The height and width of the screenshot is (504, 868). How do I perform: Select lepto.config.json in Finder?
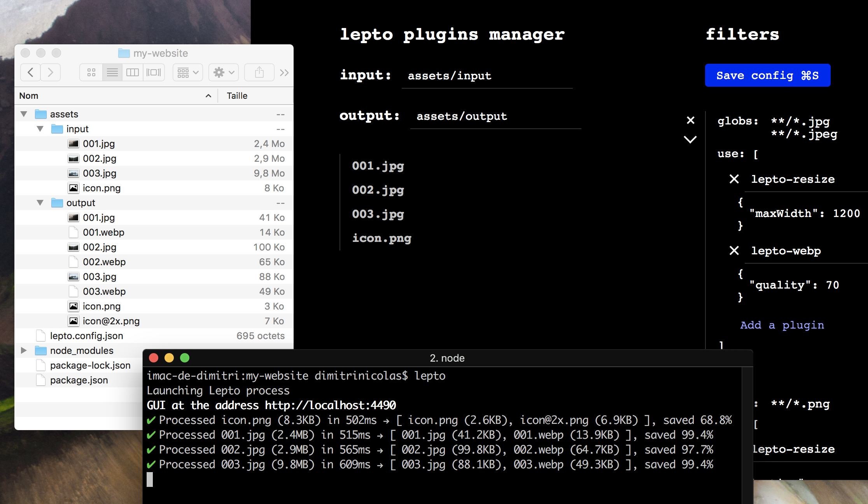pyautogui.click(x=86, y=336)
